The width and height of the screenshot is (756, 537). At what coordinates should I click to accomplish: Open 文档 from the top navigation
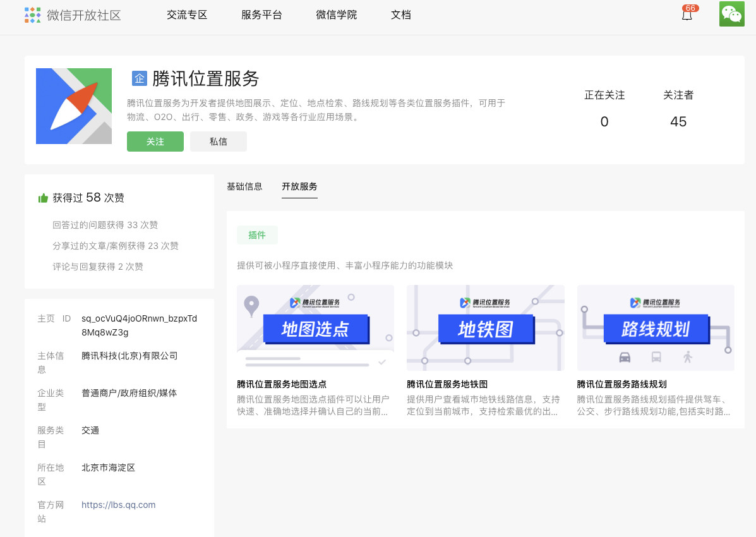click(400, 15)
